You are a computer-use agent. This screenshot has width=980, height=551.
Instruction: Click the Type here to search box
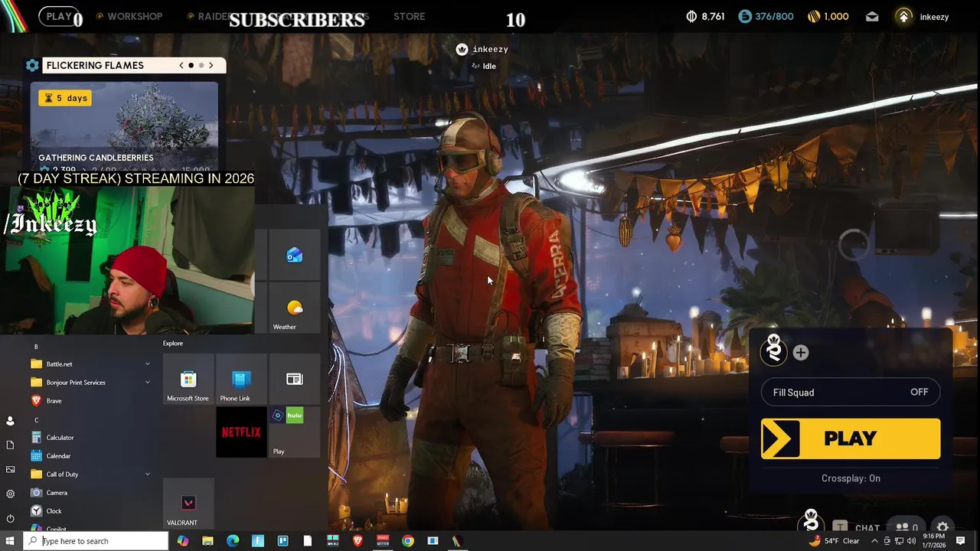click(x=96, y=541)
